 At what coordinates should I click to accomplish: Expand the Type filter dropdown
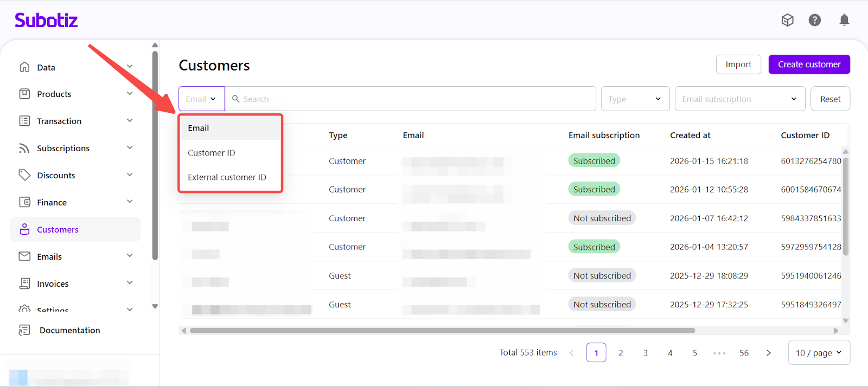coord(635,99)
